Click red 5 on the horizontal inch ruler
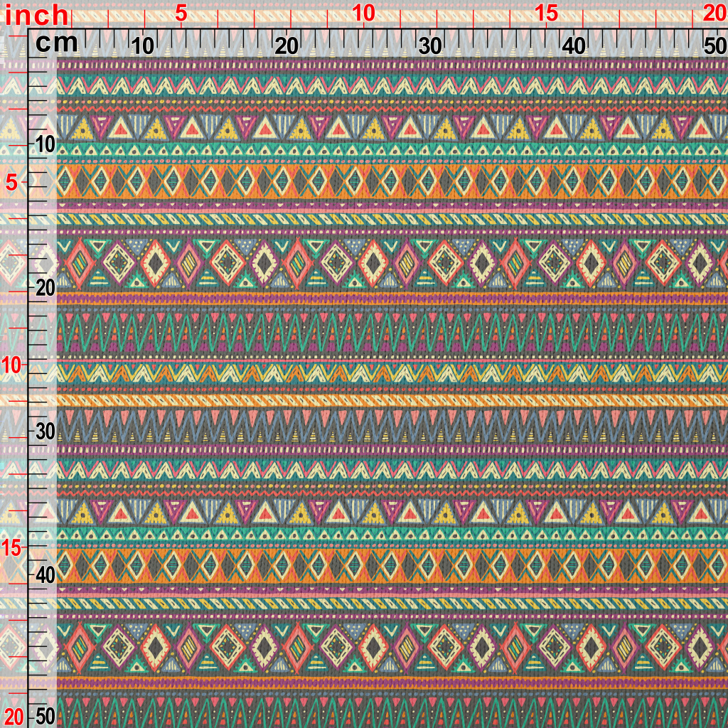The width and height of the screenshot is (728, 728). pyautogui.click(x=181, y=14)
